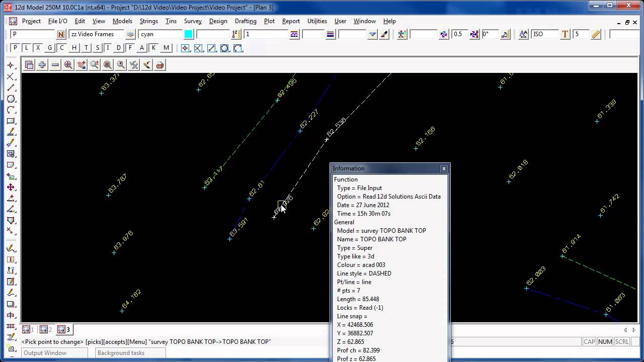The height and width of the screenshot is (362, 644).
Task: Open the Drafting menu
Action: pos(246,21)
